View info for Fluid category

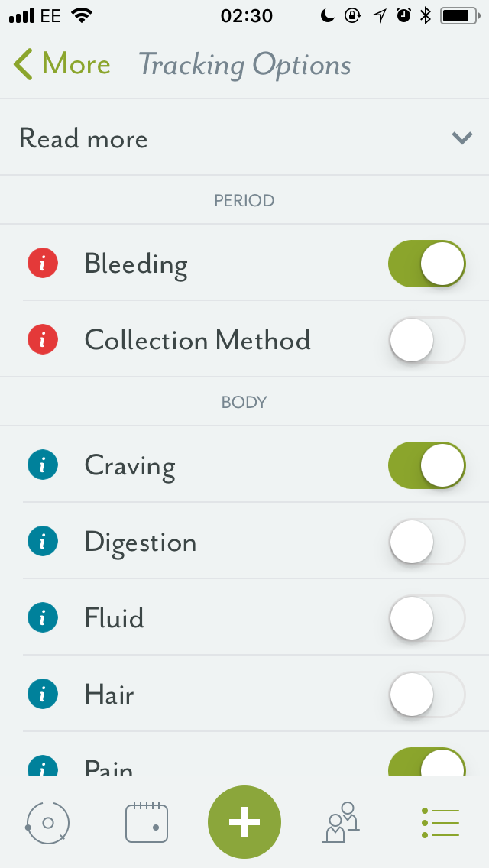pyautogui.click(x=43, y=618)
